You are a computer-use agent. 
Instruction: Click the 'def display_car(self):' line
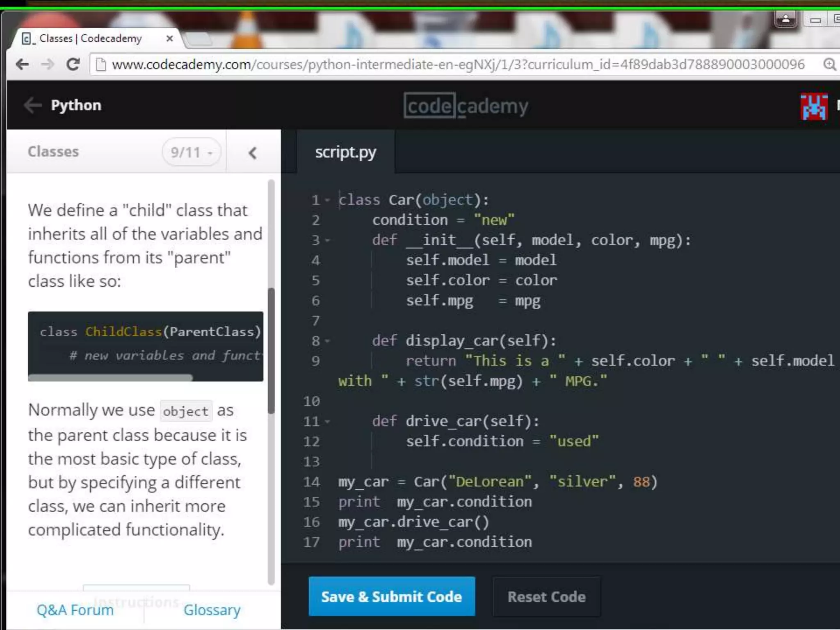coord(464,341)
